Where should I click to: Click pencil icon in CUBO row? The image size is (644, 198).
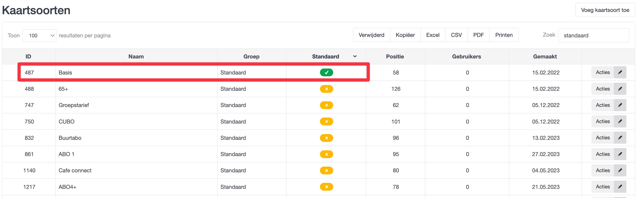point(620,121)
